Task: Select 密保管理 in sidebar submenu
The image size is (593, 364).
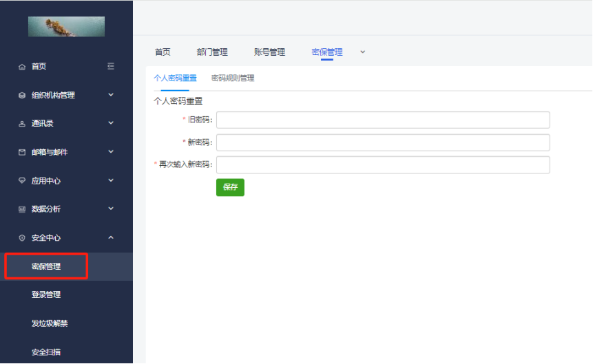Action: [x=46, y=266]
